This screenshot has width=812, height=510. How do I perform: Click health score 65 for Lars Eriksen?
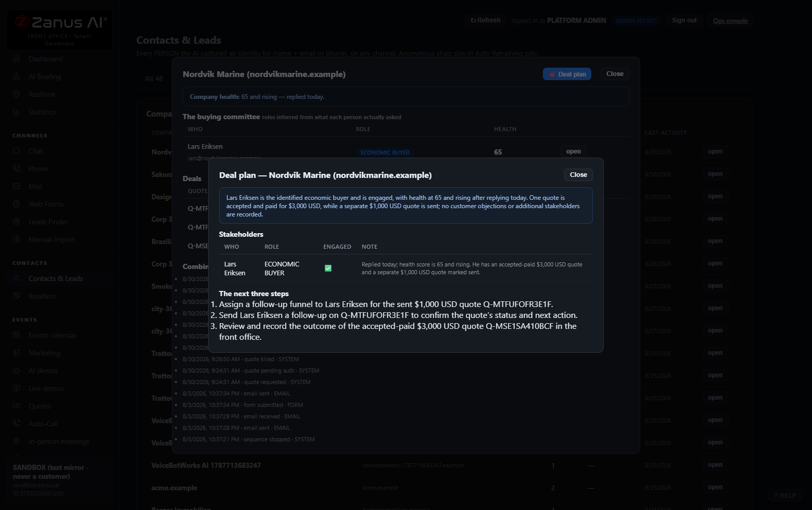click(498, 152)
